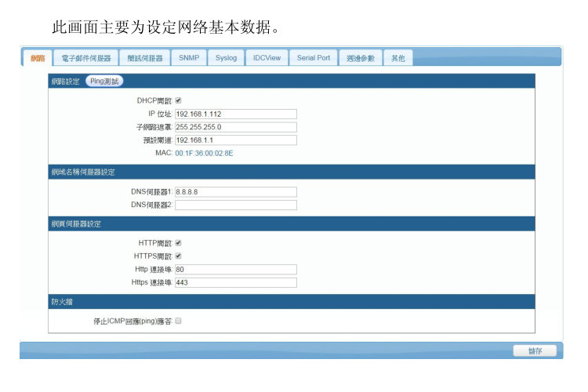Click the empty DNS伺服器2 field

point(236,205)
